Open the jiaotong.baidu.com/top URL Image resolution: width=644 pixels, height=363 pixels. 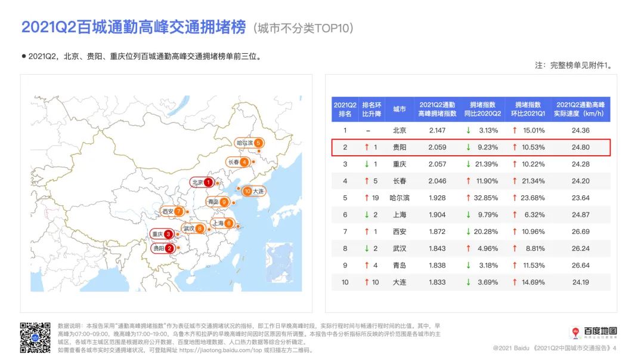[x=221, y=350]
